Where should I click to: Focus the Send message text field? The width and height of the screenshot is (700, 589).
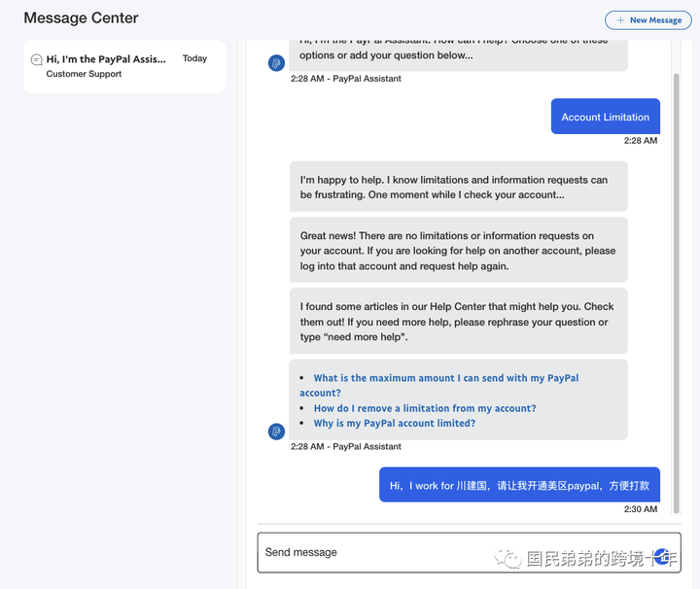pyautogui.click(x=447, y=552)
